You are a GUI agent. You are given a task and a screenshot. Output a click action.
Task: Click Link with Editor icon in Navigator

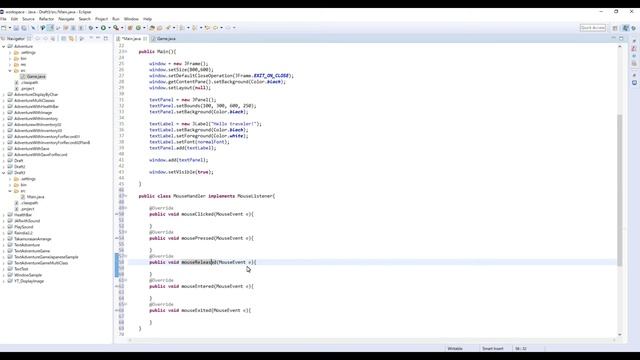click(71, 38)
